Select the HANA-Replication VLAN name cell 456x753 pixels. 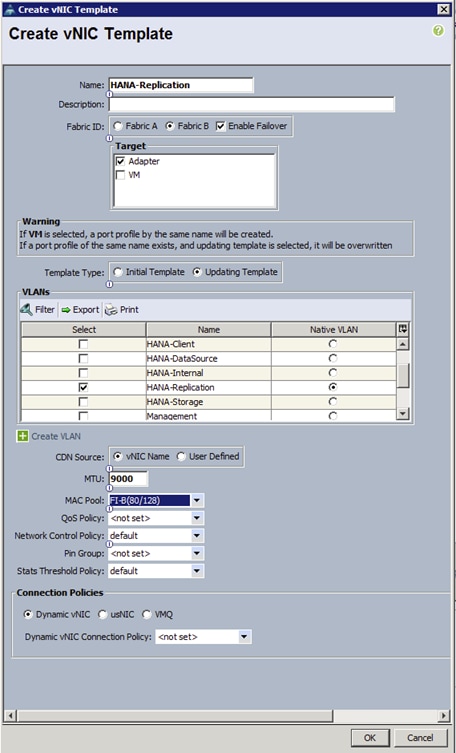point(209,388)
